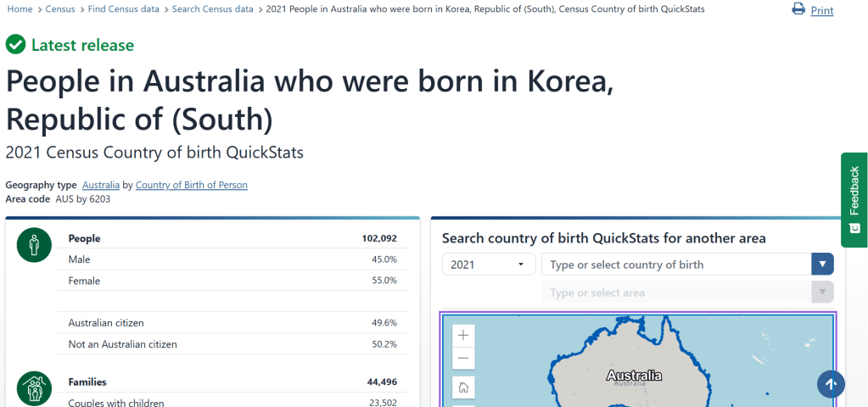Open the Census breadcrumb link
This screenshot has width=868, height=407.
pyautogui.click(x=61, y=9)
